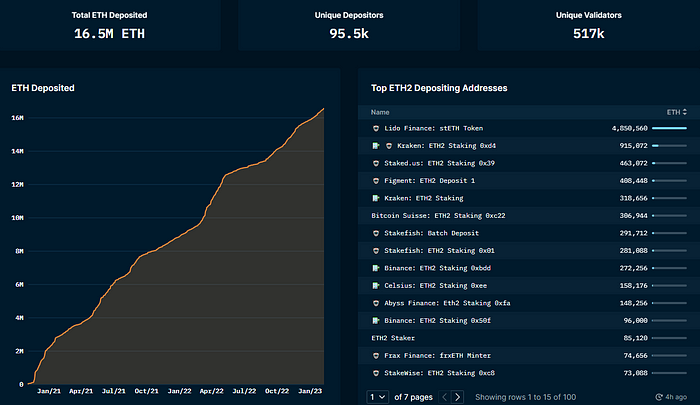Click the shield icon beside StakeWise ETH2 Staking
This screenshot has width=700, height=405.
(x=376, y=373)
